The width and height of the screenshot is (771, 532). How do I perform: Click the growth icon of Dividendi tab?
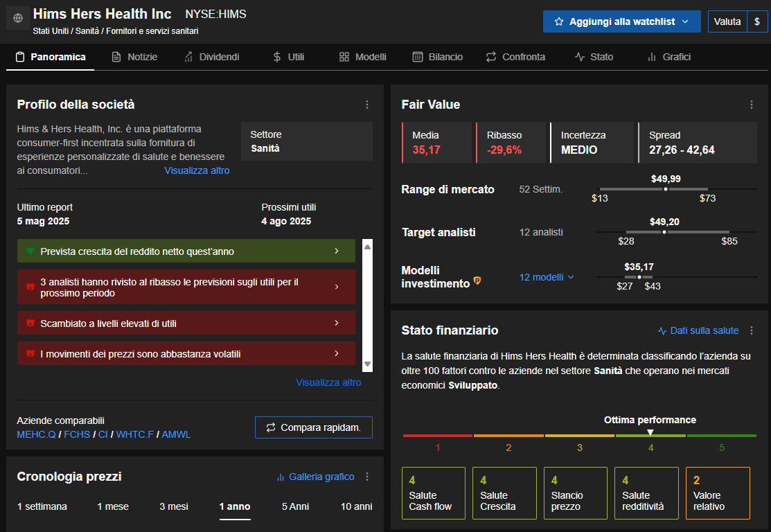pyautogui.click(x=188, y=57)
